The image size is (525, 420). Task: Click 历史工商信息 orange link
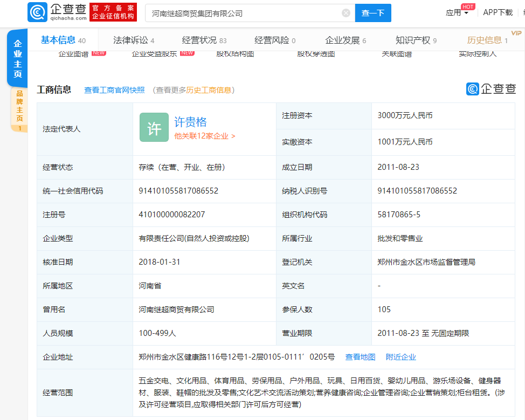coord(208,90)
